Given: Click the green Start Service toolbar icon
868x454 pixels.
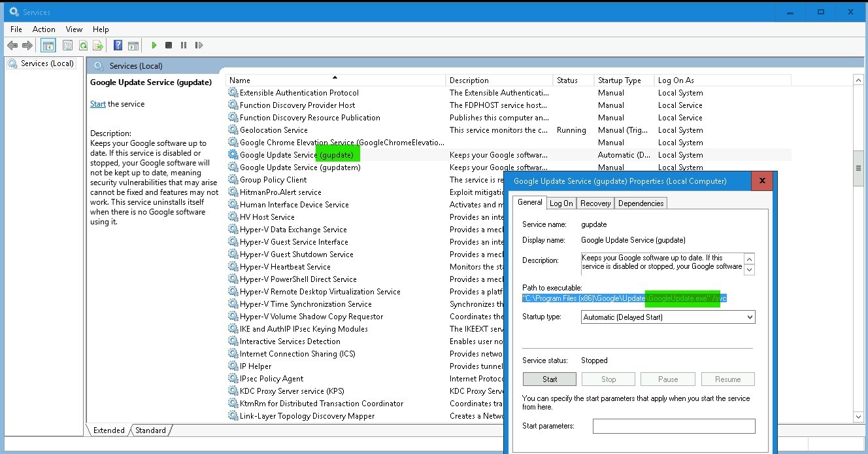Looking at the screenshot, I should tap(154, 45).
